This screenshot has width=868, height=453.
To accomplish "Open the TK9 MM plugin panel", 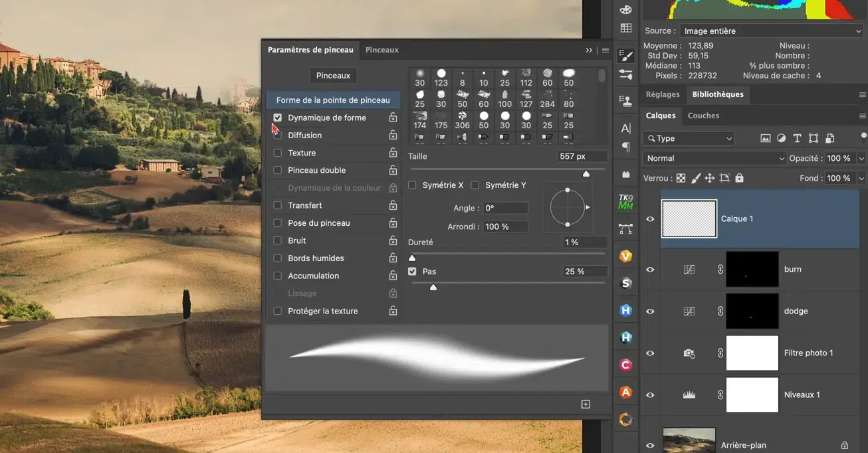I will tap(625, 202).
